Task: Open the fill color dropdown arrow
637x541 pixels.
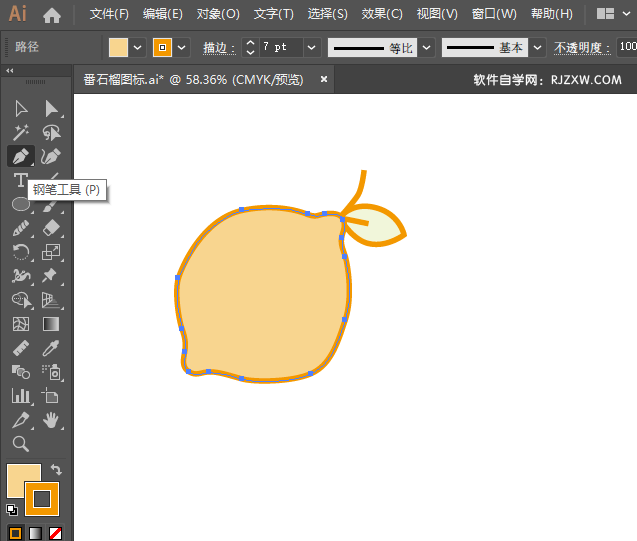Action: [x=137, y=48]
